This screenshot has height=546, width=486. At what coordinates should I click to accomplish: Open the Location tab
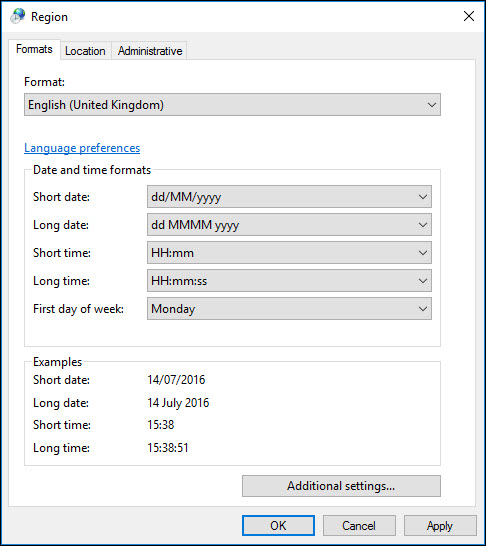pos(85,51)
